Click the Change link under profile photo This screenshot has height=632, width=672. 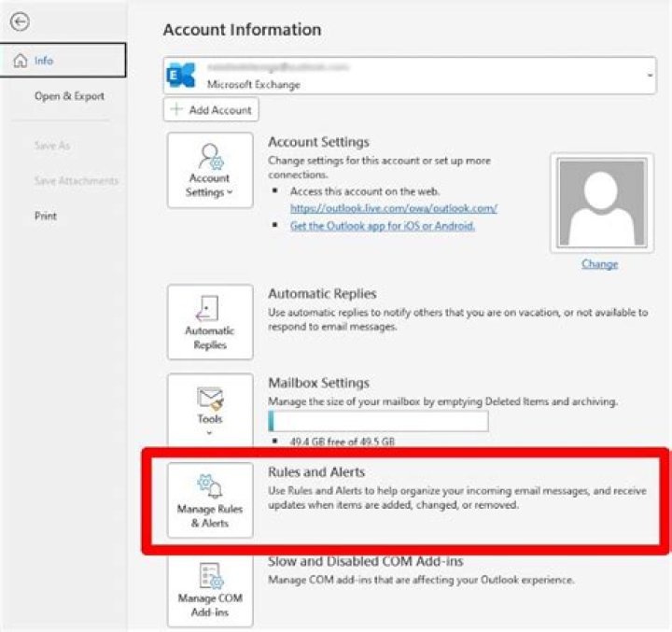tap(599, 264)
